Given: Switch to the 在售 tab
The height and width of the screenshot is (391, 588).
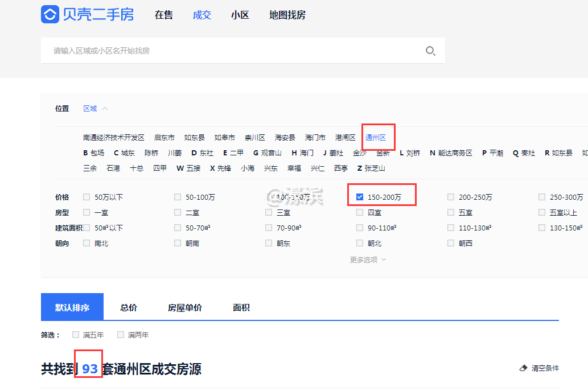Looking at the screenshot, I should 163,15.
